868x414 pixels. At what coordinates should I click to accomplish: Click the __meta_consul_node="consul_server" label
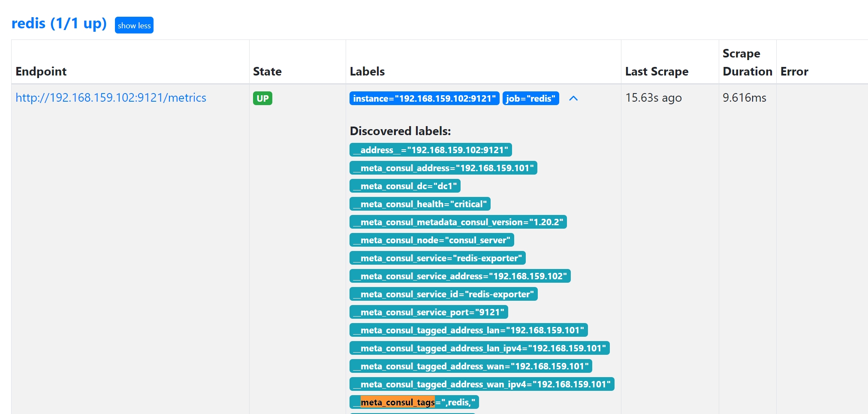tap(432, 240)
